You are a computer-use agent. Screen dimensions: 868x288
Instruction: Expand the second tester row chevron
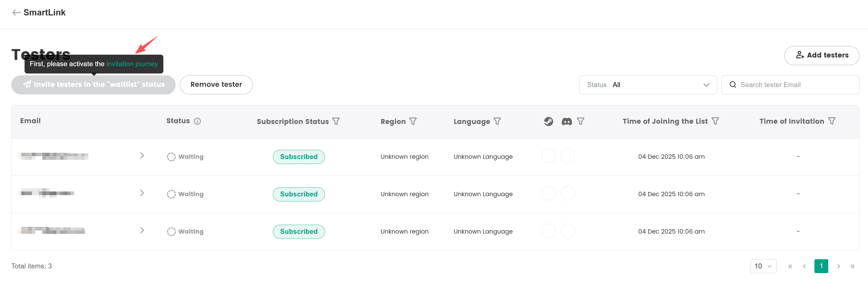tap(142, 193)
